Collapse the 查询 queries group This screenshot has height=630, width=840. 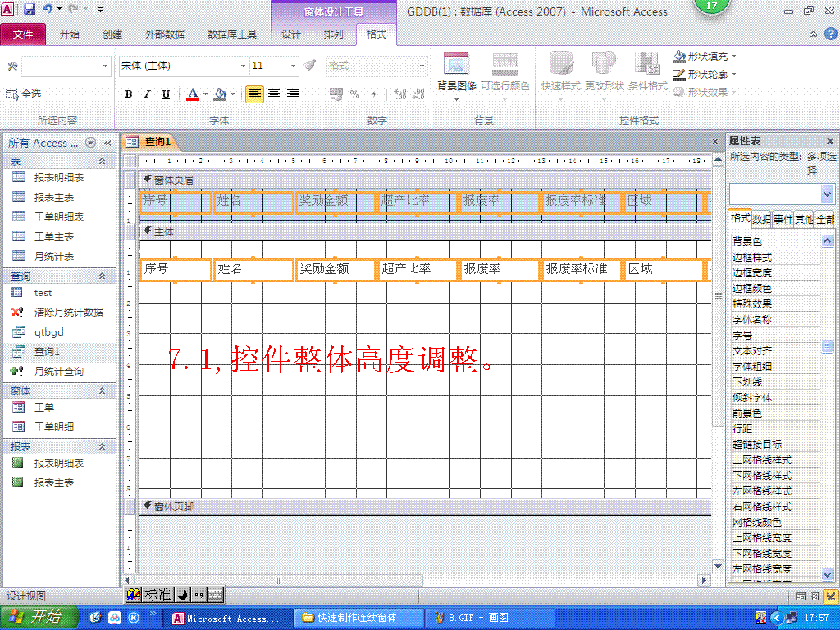coord(102,276)
